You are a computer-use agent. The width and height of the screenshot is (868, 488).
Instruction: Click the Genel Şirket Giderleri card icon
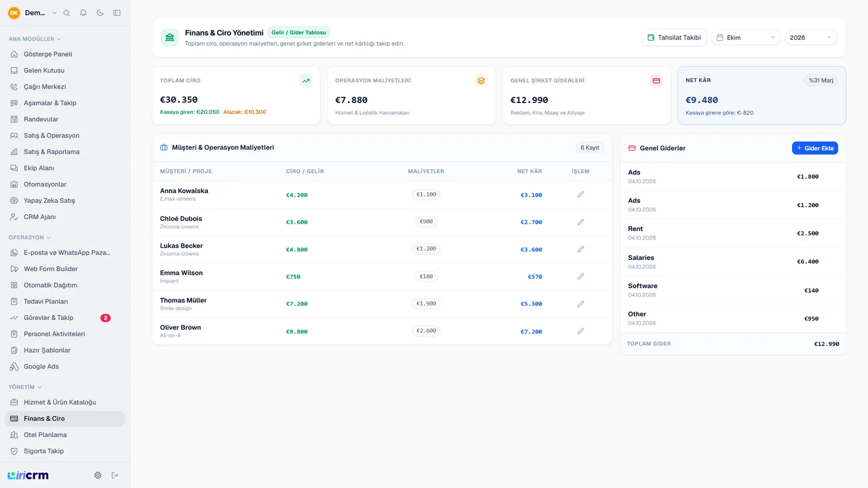(x=656, y=81)
